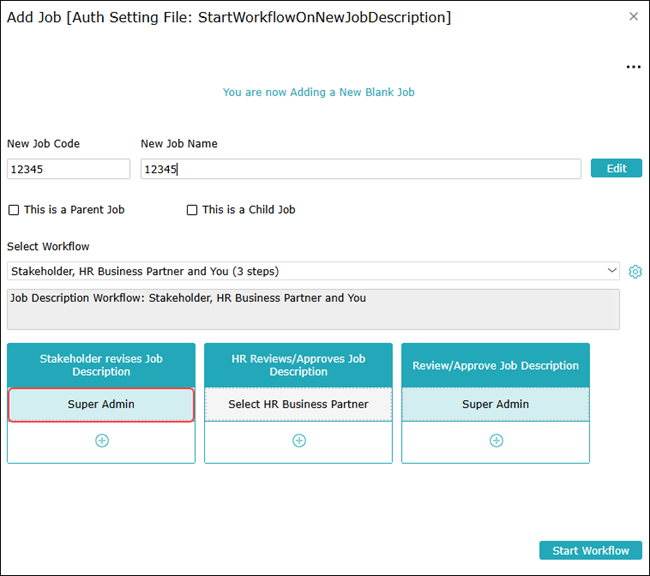Close the Add Job dialog
This screenshot has width=650, height=576.
[633, 17]
